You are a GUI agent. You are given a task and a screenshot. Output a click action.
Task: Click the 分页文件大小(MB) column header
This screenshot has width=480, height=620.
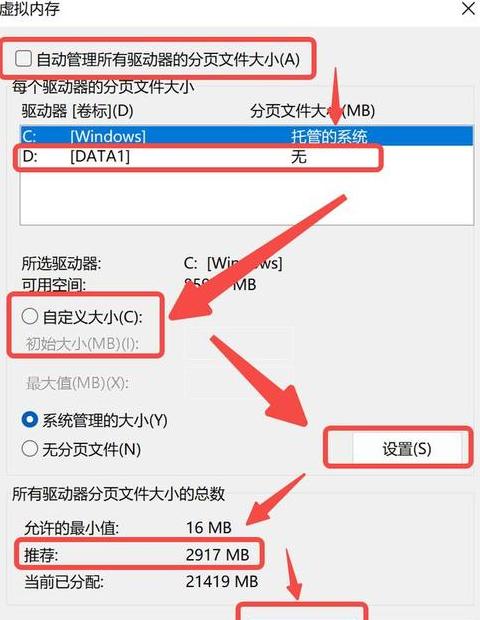312,111
